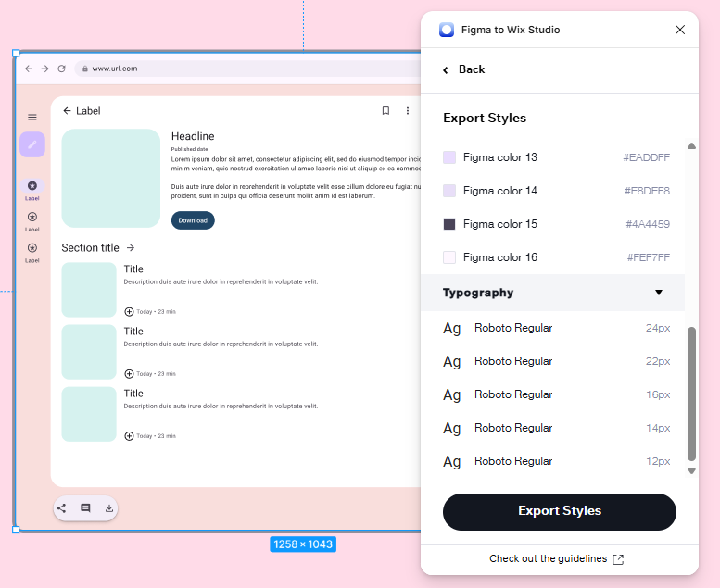Click the first list item mint thumbnail
720x588 pixels.
pyautogui.click(x=89, y=290)
